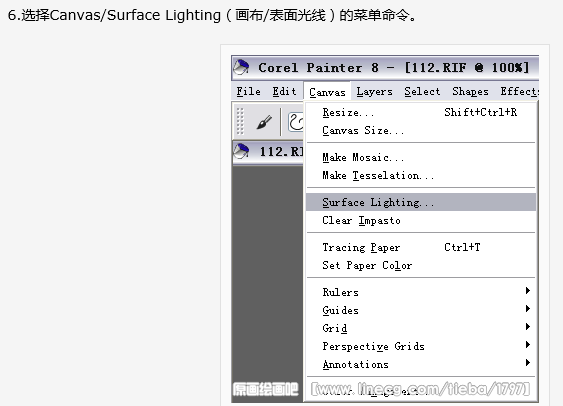Open the Layers menu
This screenshot has width=563, height=406.
pyautogui.click(x=374, y=92)
